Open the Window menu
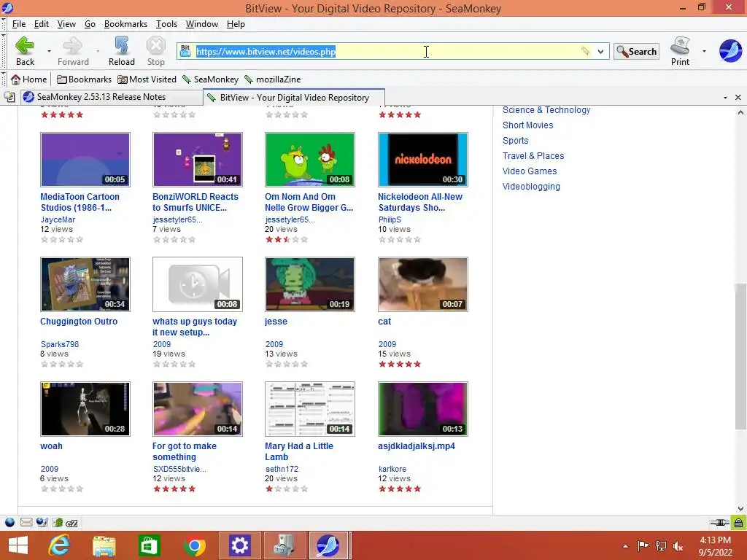747x560 pixels. click(202, 24)
